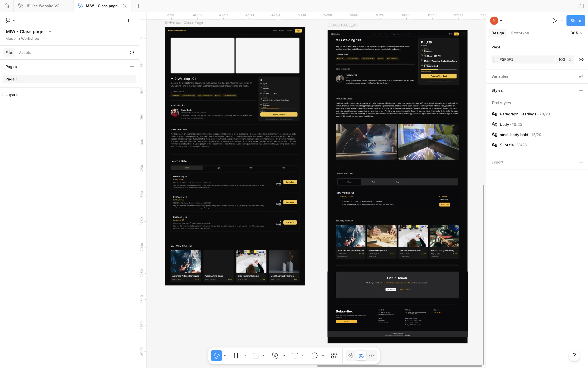Switch to Draw mode
This screenshot has height=368, width=588.
click(x=351, y=356)
